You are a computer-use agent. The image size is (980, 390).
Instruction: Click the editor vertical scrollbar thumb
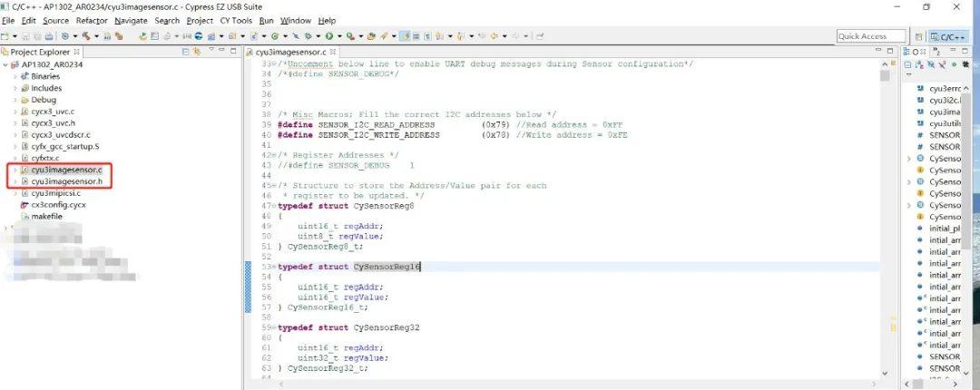click(x=885, y=75)
